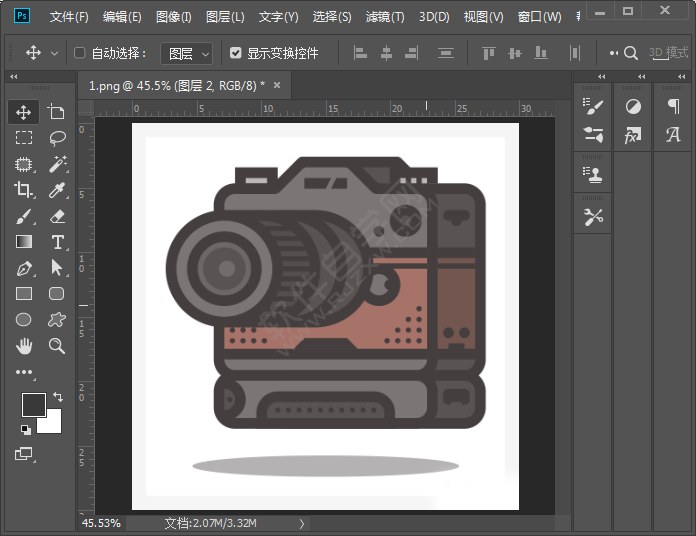Select the Eraser tool
This screenshot has width=696, height=536.
pyautogui.click(x=57, y=216)
